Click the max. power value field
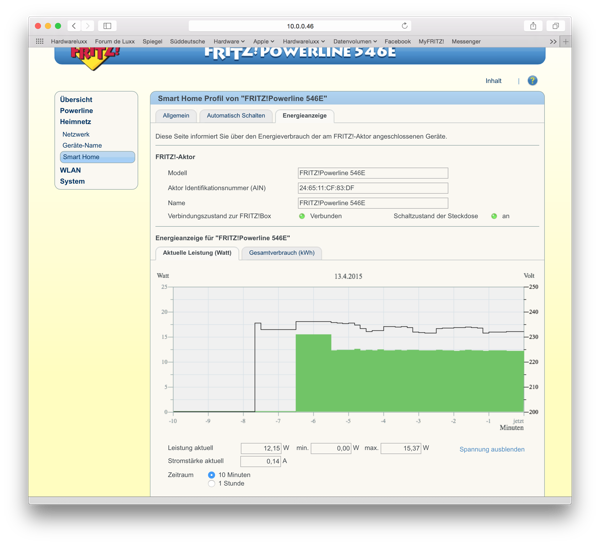The width and height of the screenshot is (600, 545). click(401, 448)
